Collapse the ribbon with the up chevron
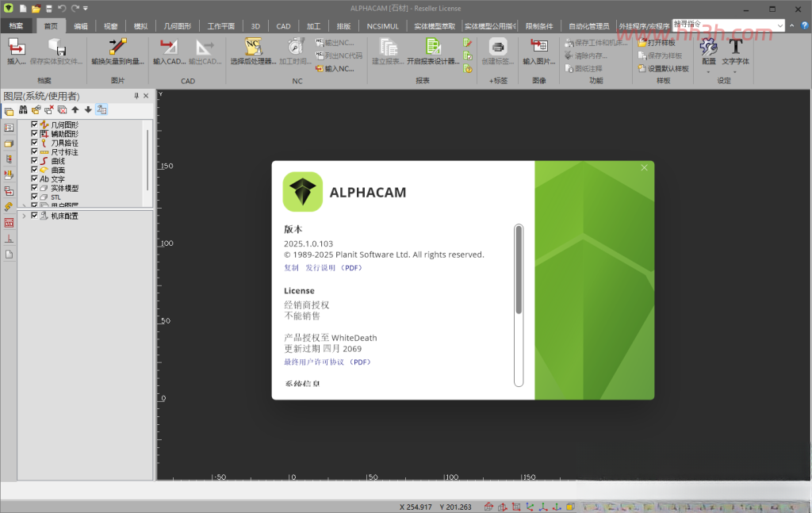Image resolution: width=812 pixels, height=513 pixels. [792, 25]
